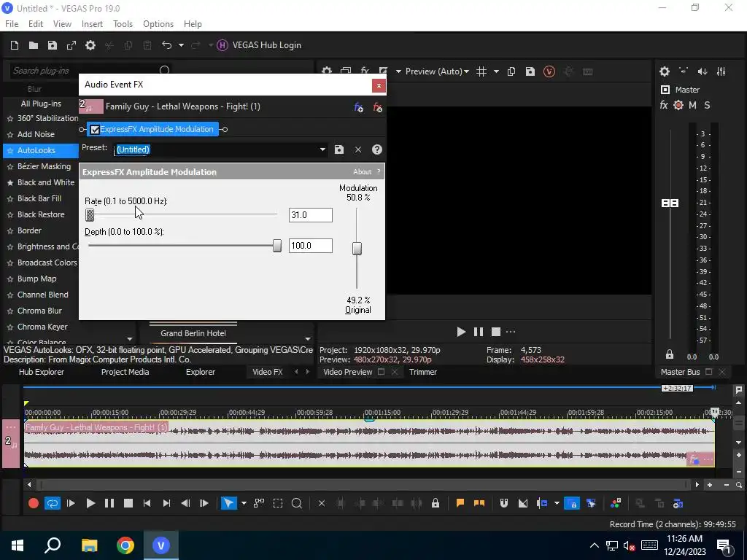Delete the current preset
This screenshot has height=560, width=747.
pos(358,149)
